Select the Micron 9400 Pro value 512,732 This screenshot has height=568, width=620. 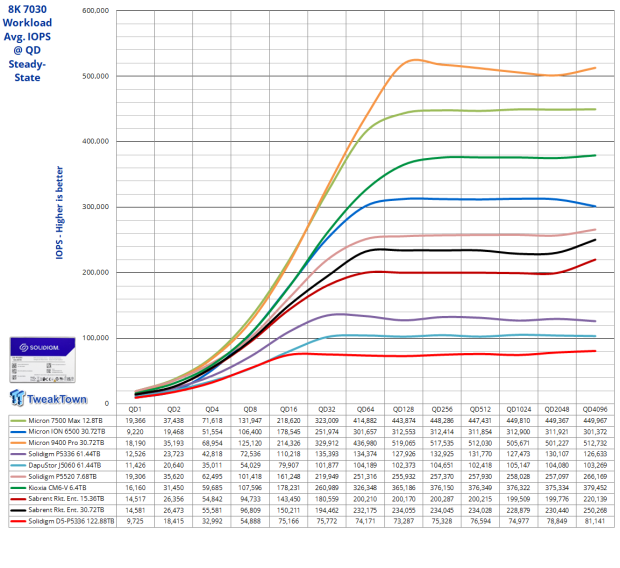tap(595, 443)
